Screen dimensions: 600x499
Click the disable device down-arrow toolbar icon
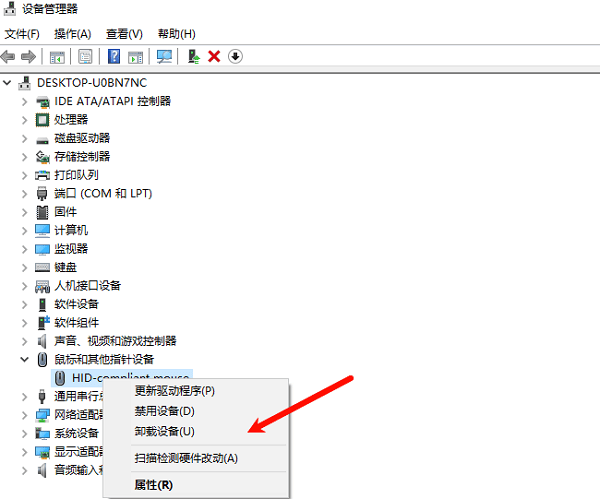pos(235,57)
